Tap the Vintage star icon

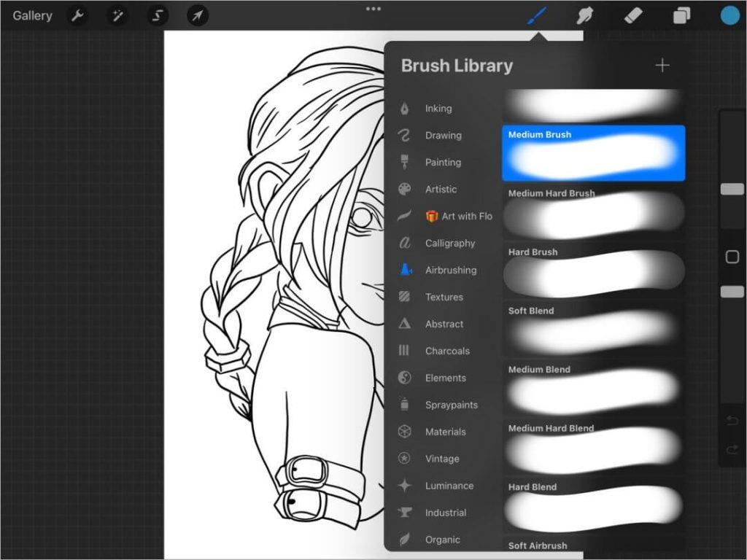(404, 458)
